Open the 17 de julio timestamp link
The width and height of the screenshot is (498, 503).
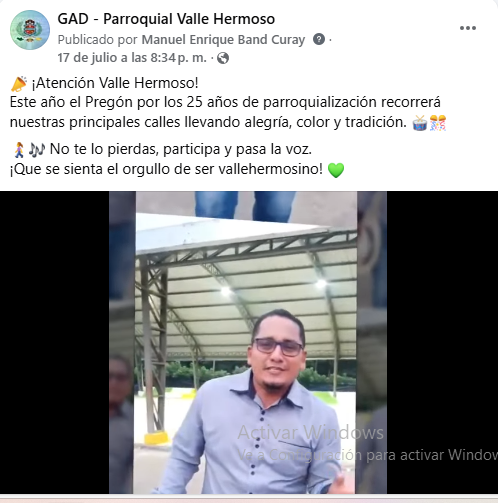tap(132, 58)
